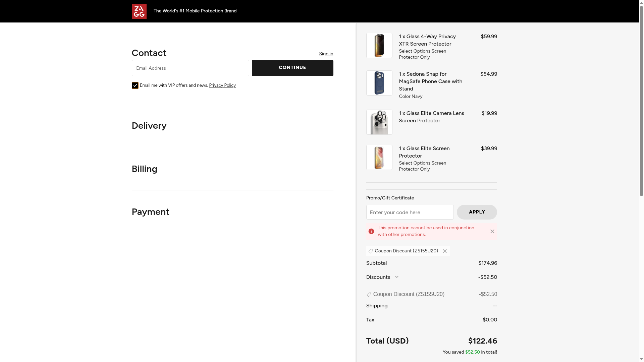Viewport: 644px width, 362px height.
Task: Open Glass Elite Screen Protector thumbnail
Action: 379,157
